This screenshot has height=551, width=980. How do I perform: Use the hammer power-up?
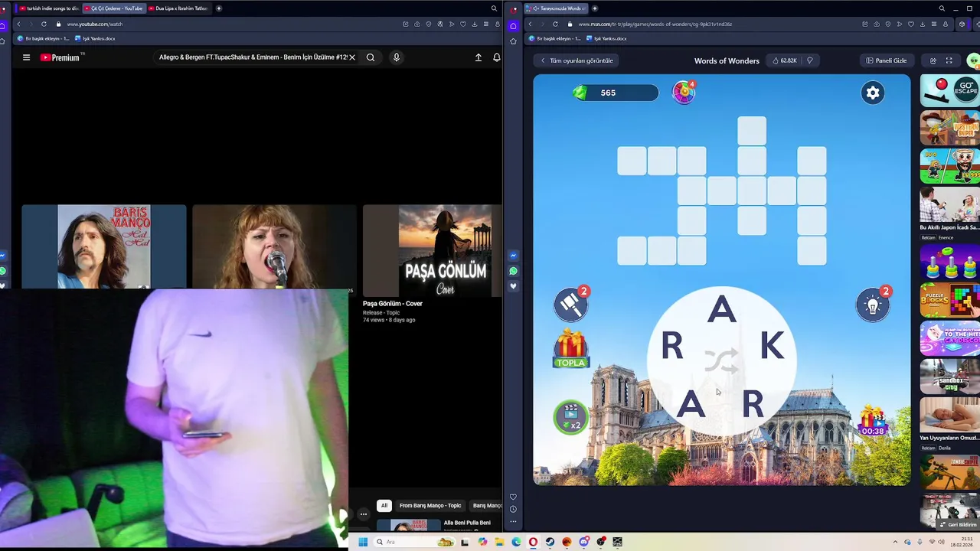click(x=571, y=305)
